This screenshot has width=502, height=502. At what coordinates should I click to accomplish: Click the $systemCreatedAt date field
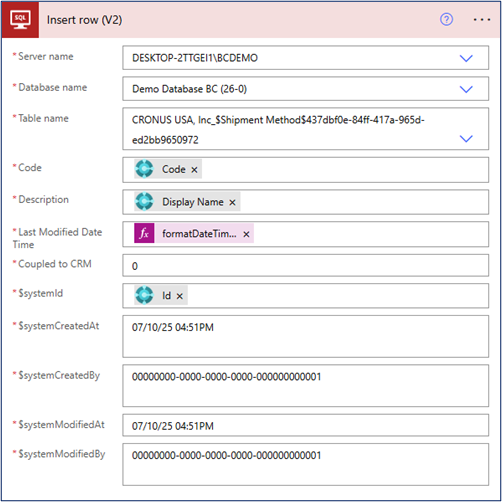[305, 336]
